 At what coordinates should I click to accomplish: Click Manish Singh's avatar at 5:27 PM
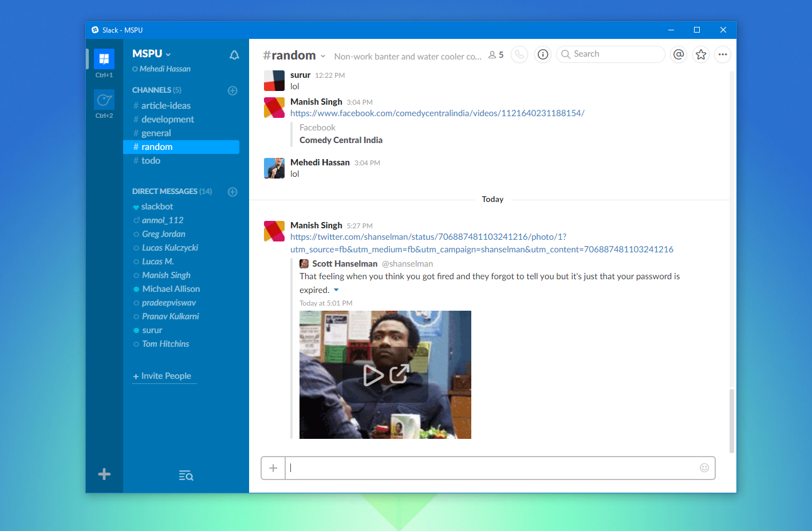(x=274, y=231)
